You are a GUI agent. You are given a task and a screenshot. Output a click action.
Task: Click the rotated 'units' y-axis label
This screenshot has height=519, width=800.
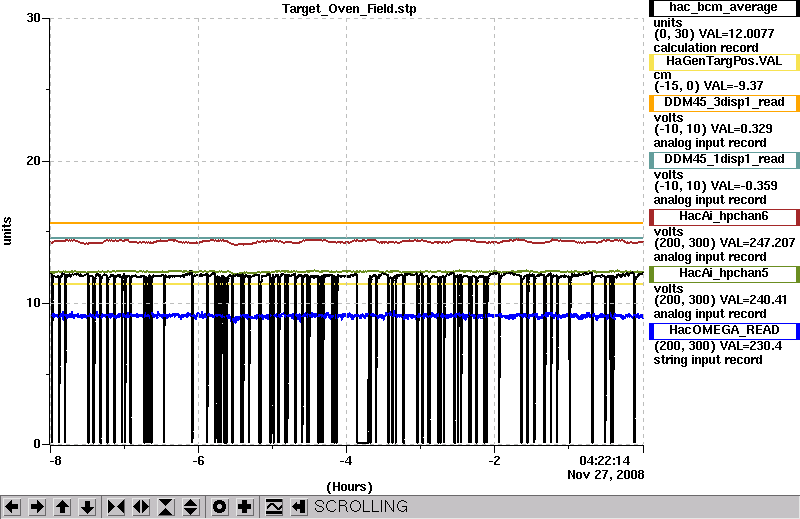(7, 231)
